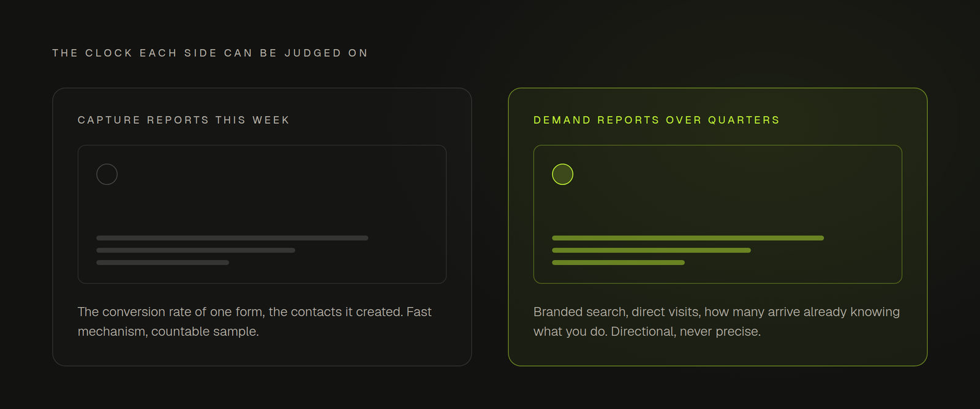Click the Demand card's green placeholder preview panel
The width and height of the screenshot is (980, 409).
tap(718, 214)
